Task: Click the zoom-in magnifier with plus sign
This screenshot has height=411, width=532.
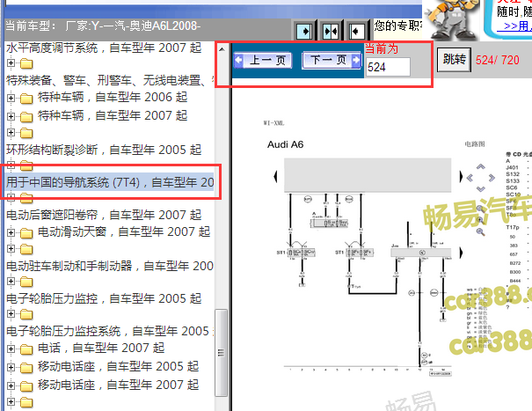Action: click(x=480, y=220)
